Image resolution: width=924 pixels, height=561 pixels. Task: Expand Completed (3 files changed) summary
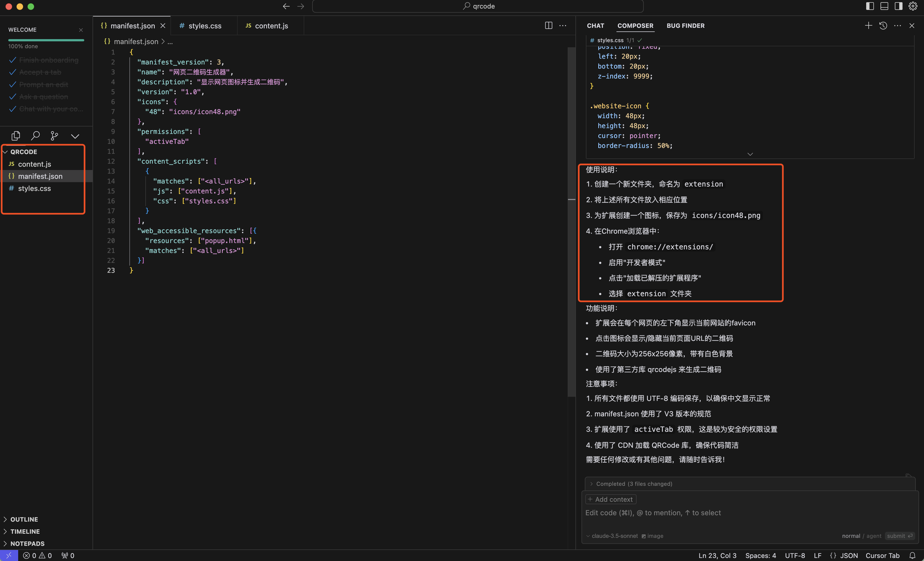[x=634, y=484]
